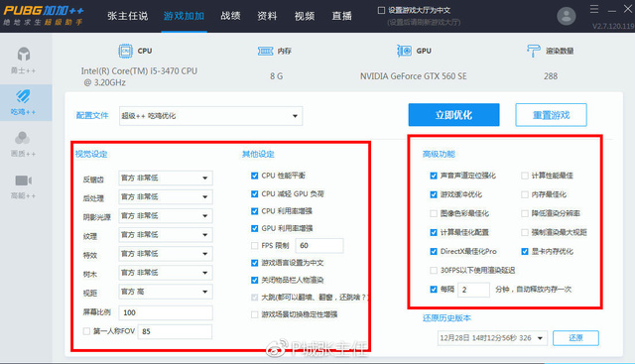Viewport: 635px width, 364px height.
Task: Uncheck 显卡内存优化
Action: [x=525, y=252]
